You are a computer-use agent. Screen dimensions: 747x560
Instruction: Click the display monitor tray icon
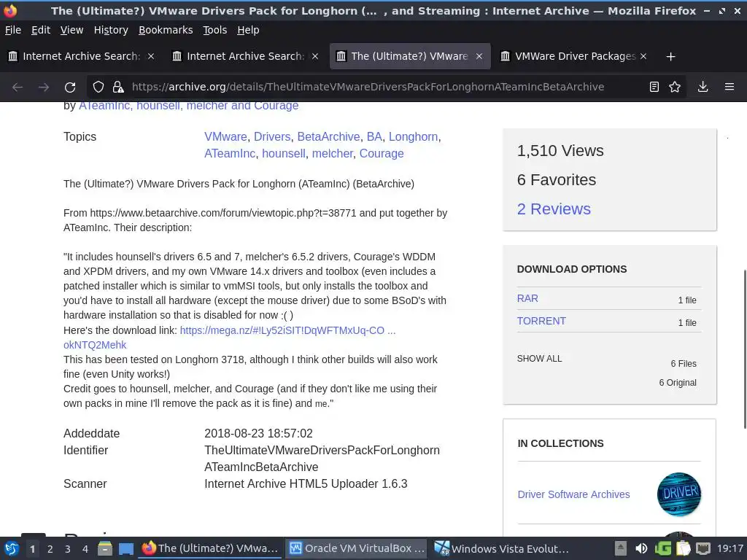coord(703,548)
